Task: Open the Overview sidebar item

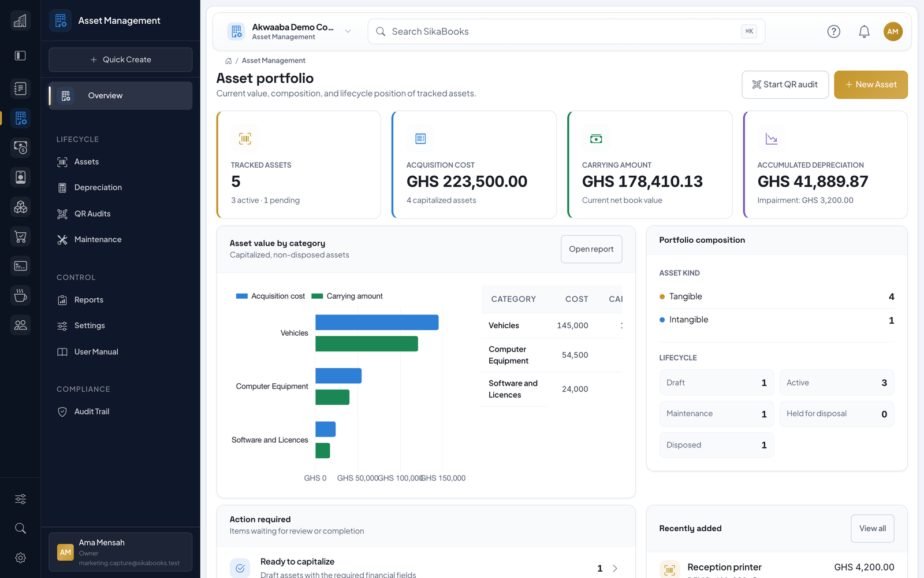Action: (x=121, y=95)
